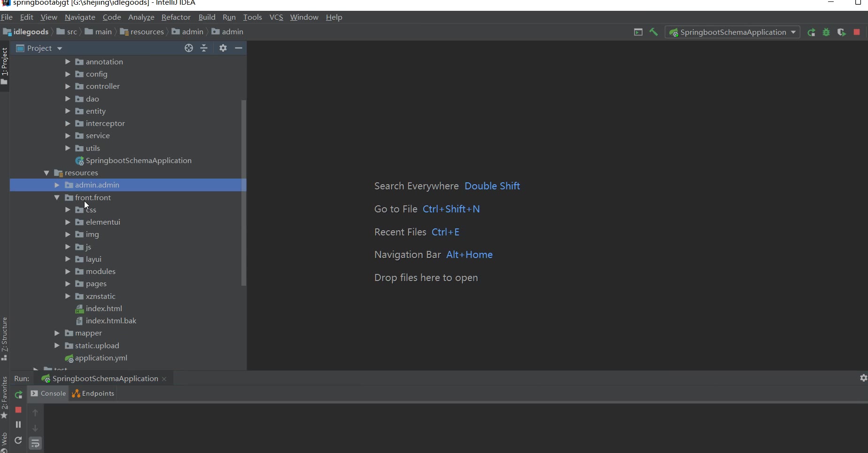
Task: Click the locate target icon in Project panel
Action: [x=189, y=48]
